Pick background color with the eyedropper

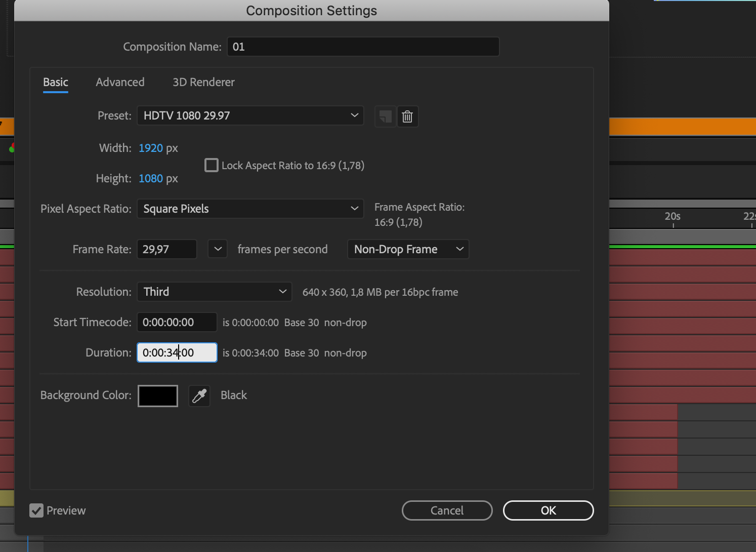click(x=199, y=396)
